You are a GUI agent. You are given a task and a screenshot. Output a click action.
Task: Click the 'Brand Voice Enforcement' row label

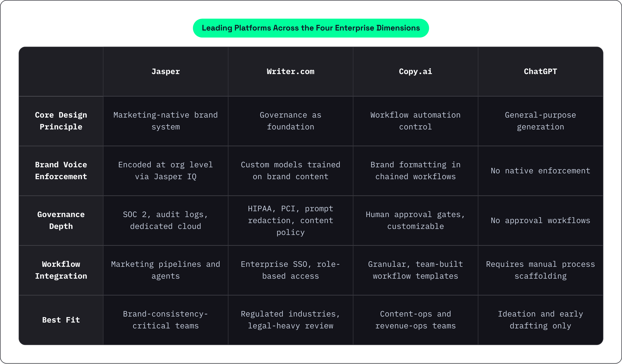[x=61, y=171]
